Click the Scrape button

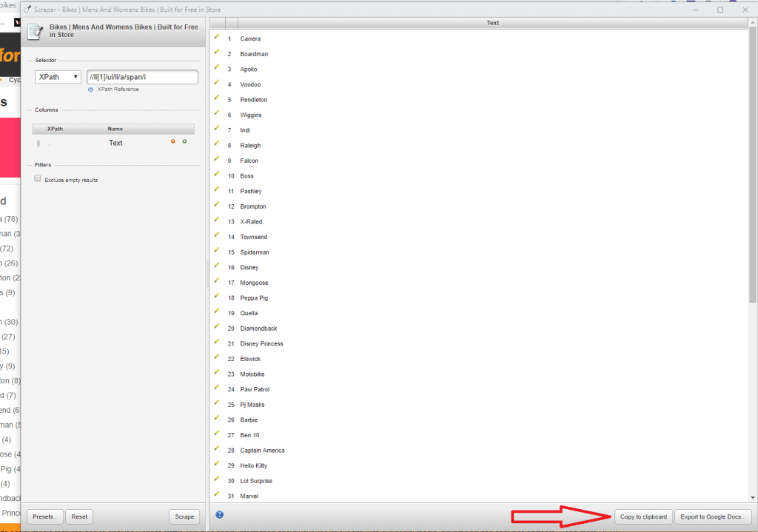tap(184, 516)
